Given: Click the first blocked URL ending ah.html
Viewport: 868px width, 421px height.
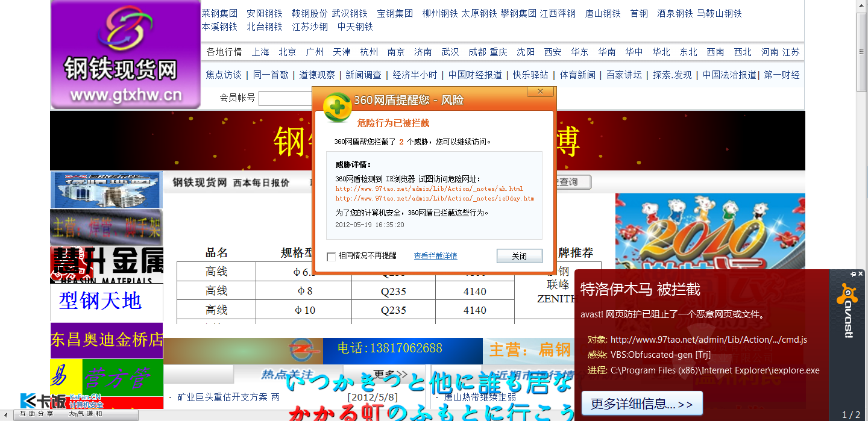Looking at the screenshot, I should coord(429,189).
